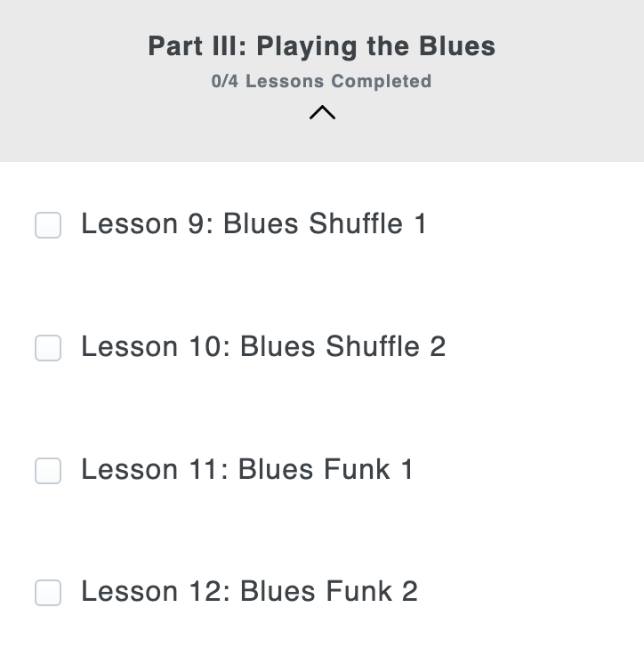644x648 pixels.
Task: Click the Part III: Playing the Blues heading
Action: click(322, 46)
